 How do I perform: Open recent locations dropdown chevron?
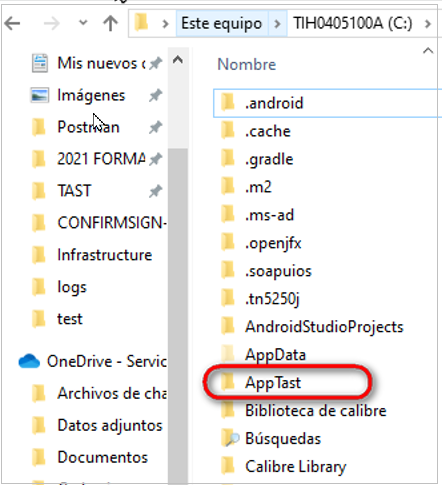click(x=83, y=23)
